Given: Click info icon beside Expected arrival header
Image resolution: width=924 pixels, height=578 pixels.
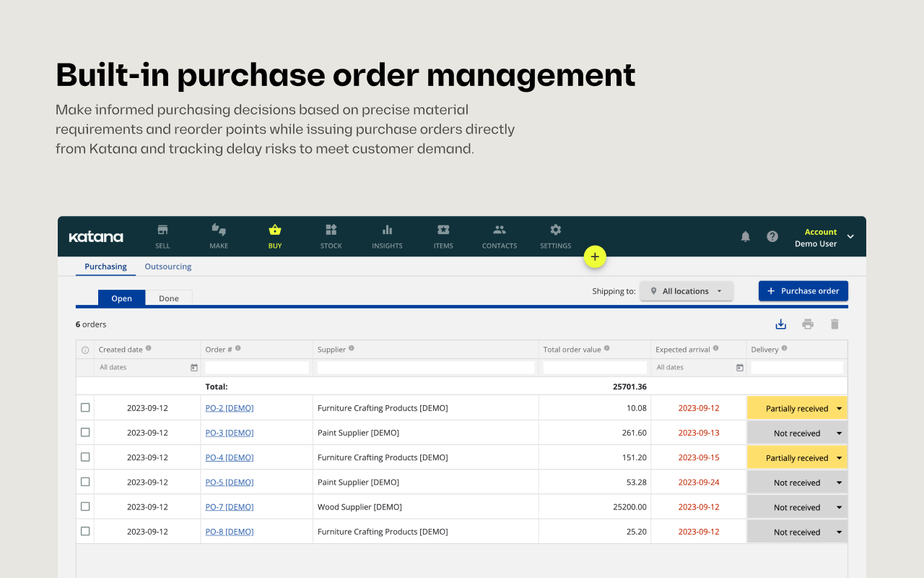Looking at the screenshot, I should [x=716, y=348].
